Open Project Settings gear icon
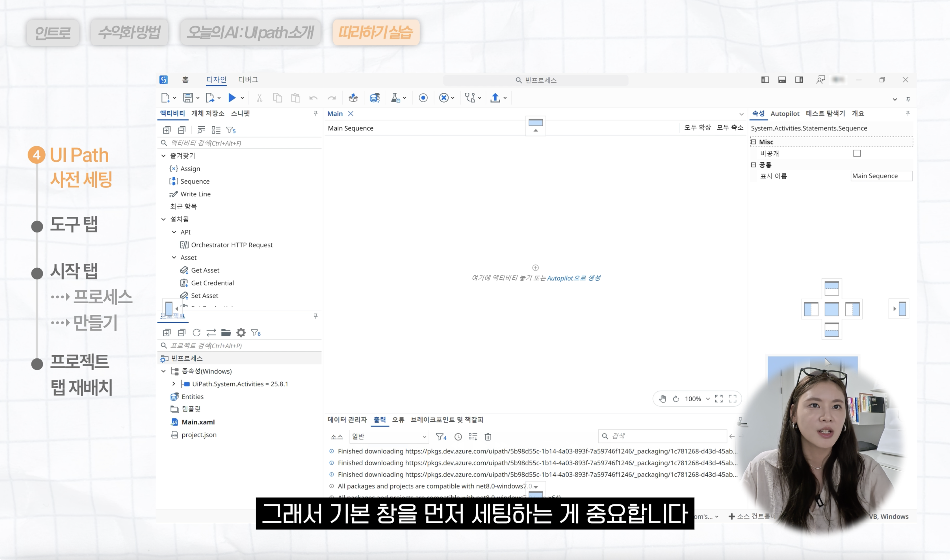This screenshot has height=560, width=950. pos(241,333)
